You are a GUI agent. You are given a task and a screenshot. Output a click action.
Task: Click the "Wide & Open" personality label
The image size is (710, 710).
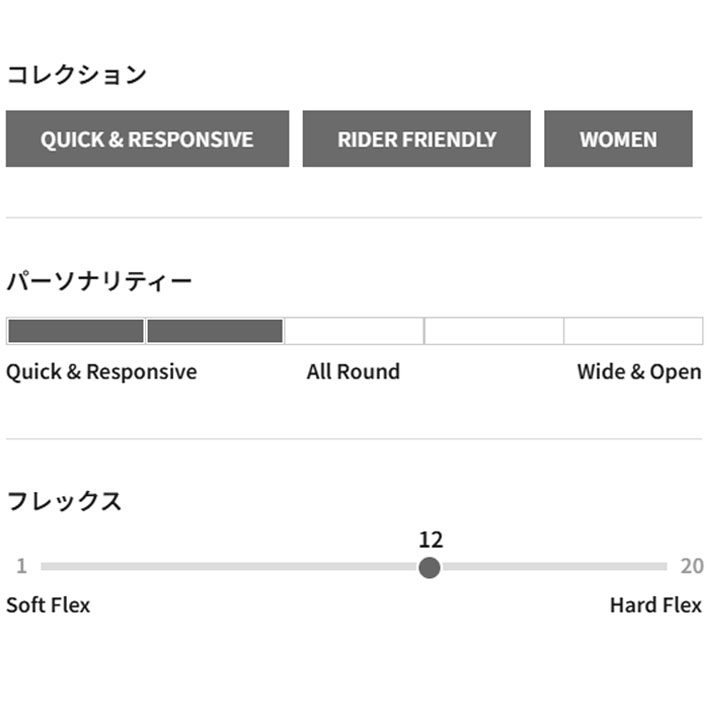click(639, 372)
